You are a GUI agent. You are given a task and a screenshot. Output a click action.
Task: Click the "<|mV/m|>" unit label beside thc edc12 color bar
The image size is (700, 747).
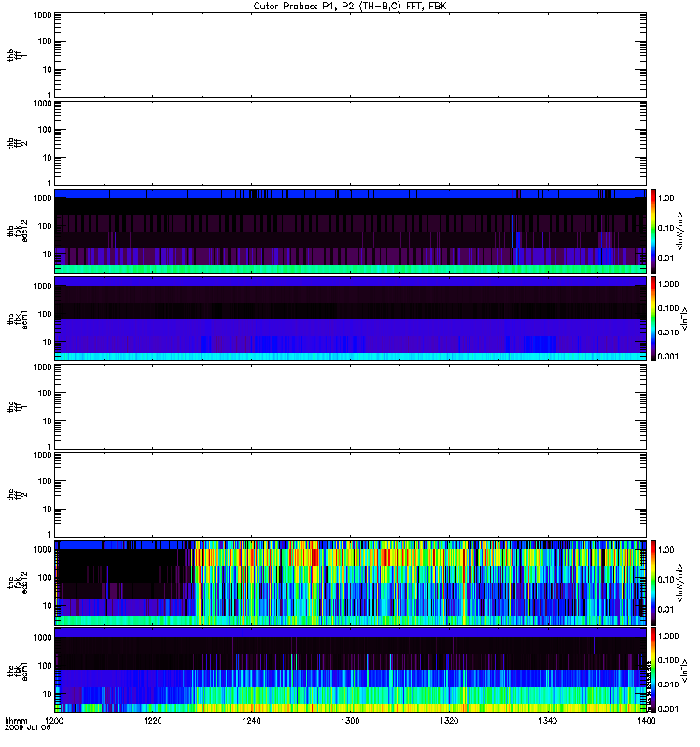(680, 582)
